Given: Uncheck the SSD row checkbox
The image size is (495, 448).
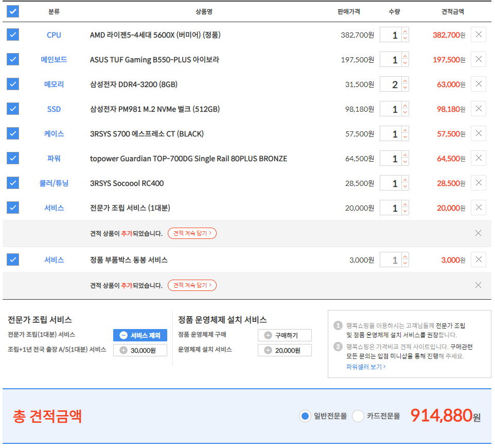Looking at the screenshot, I should click(13, 109).
